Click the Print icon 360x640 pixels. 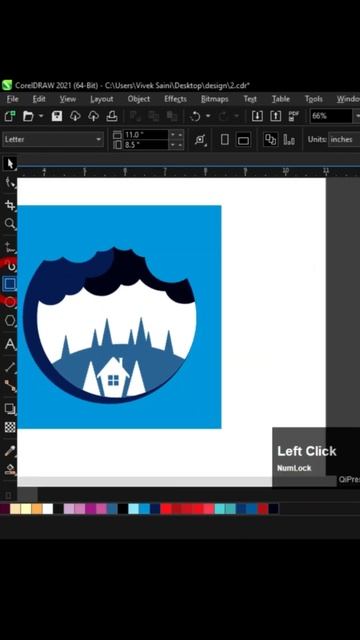coord(112,116)
